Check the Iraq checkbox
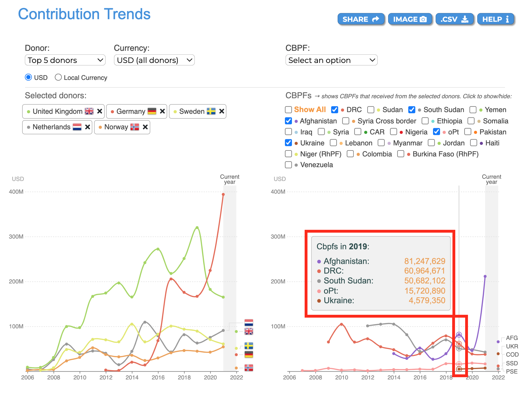Viewport: 532px width, 393px height. point(288,132)
